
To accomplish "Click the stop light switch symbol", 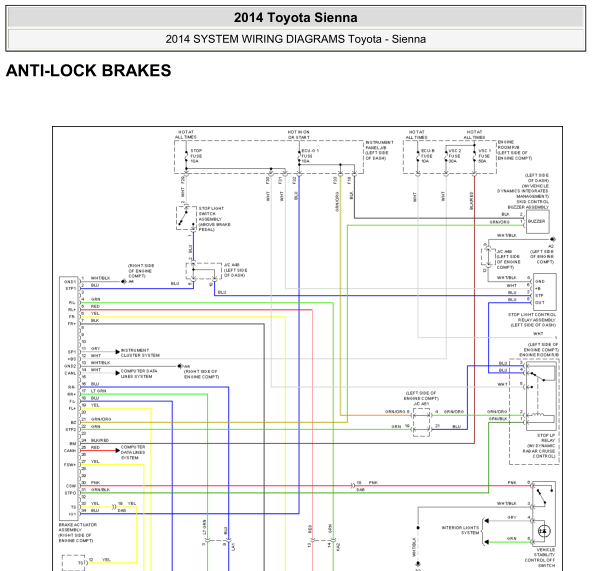I will 186,218.
